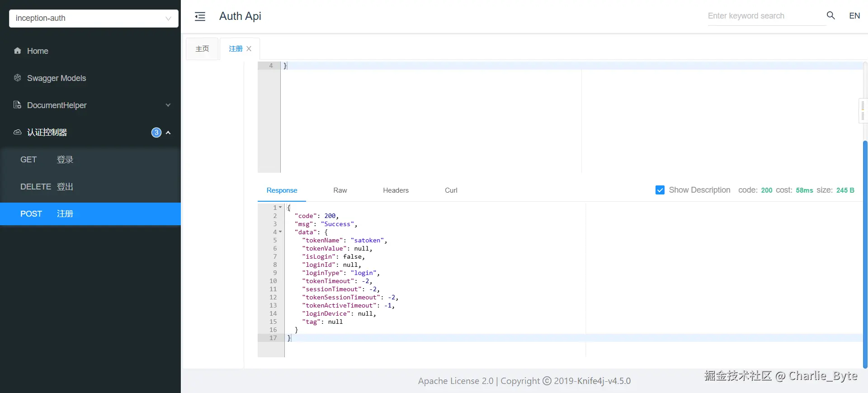Close the 注册 tab with X
This screenshot has height=393, width=868.
(249, 49)
